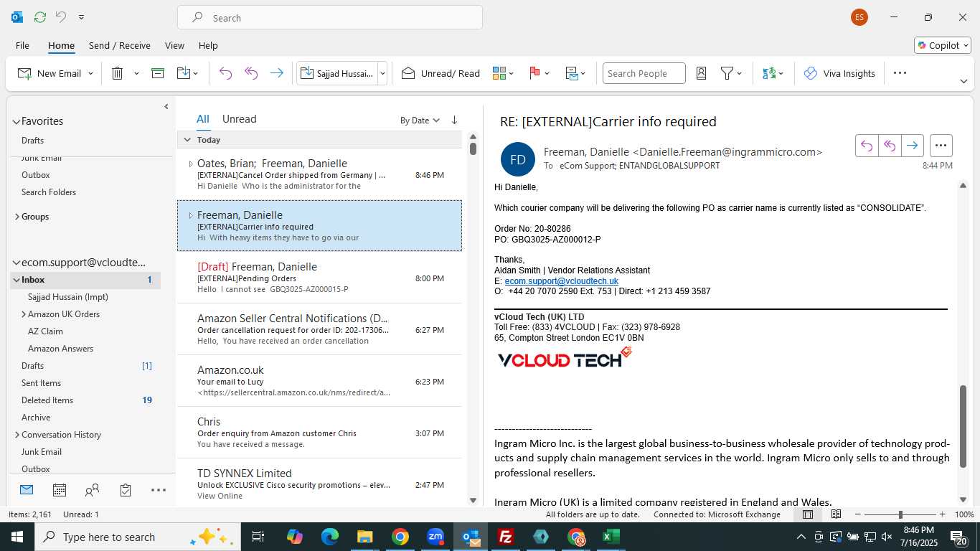Open more actions in reading pane
Image resolution: width=980 pixels, height=551 pixels.
tap(941, 146)
